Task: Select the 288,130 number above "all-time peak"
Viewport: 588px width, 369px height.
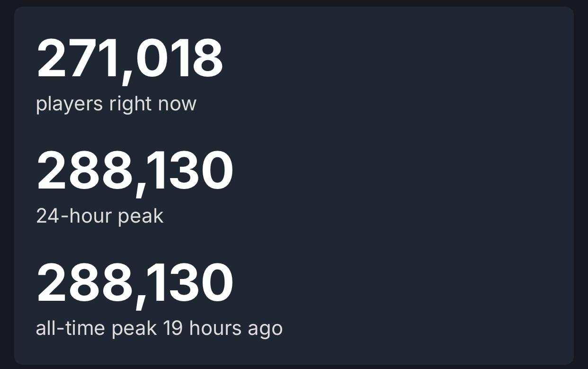Action: 134,283
